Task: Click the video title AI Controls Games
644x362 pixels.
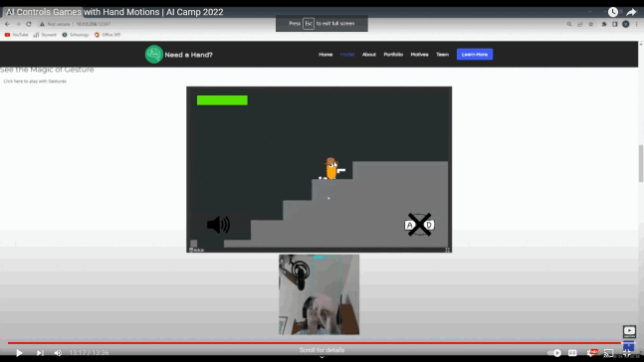Action: point(115,12)
